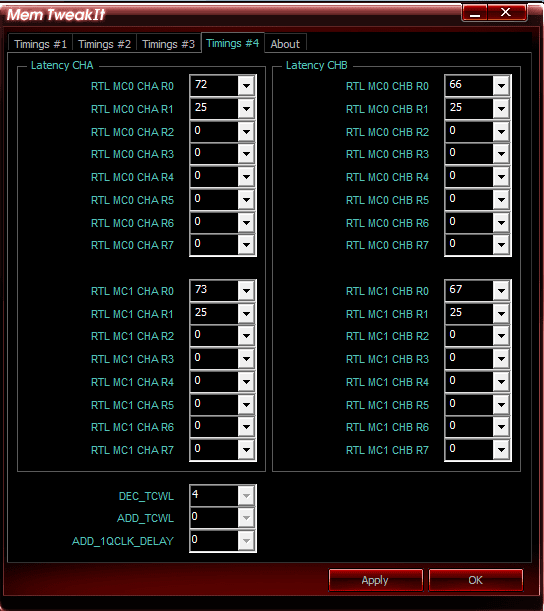Screen dimensions: 544x611
Task: Click the 'RTL MC0 CHB R7' label
Action: coord(387,245)
